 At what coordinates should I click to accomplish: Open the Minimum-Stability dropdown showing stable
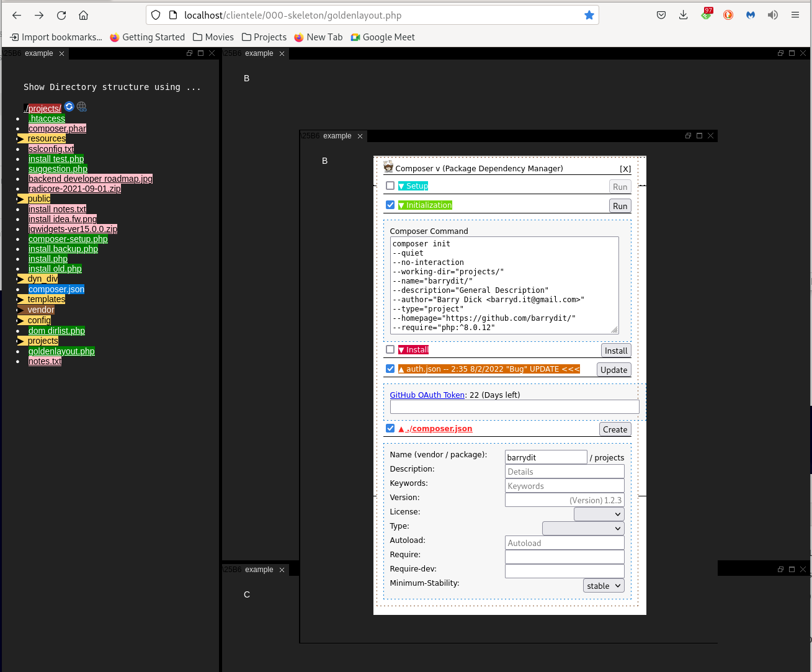(603, 585)
